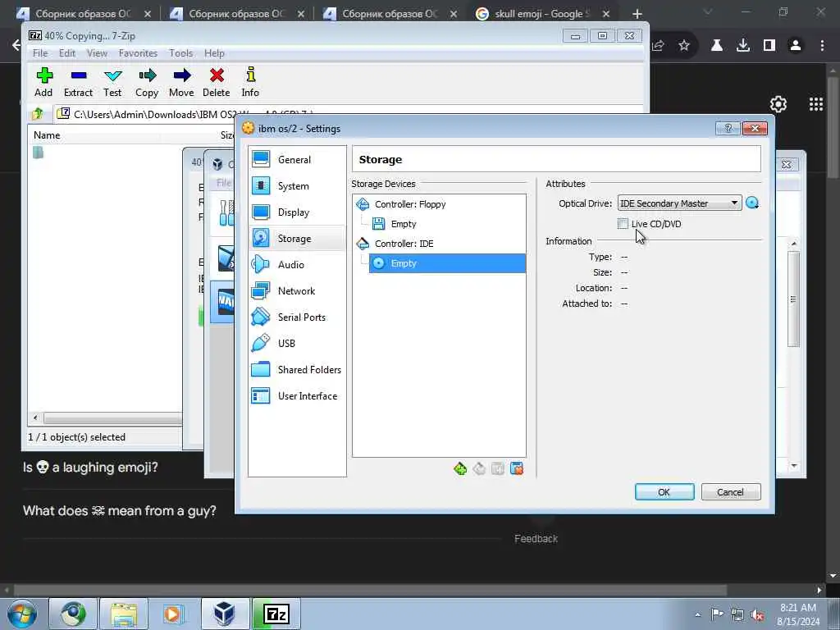Image resolution: width=840 pixels, height=630 pixels.
Task: Open Chrome three-dot menu
Action: pyautogui.click(x=822, y=46)
